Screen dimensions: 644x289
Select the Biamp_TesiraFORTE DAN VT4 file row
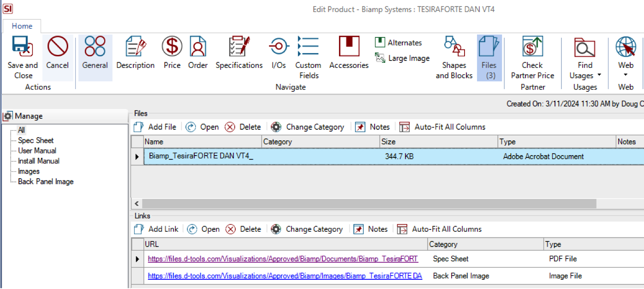(x=201, y=157)
